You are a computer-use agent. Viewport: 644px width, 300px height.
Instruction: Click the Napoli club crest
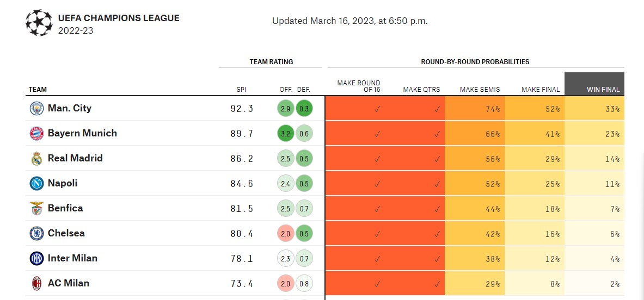coord(36,183)
